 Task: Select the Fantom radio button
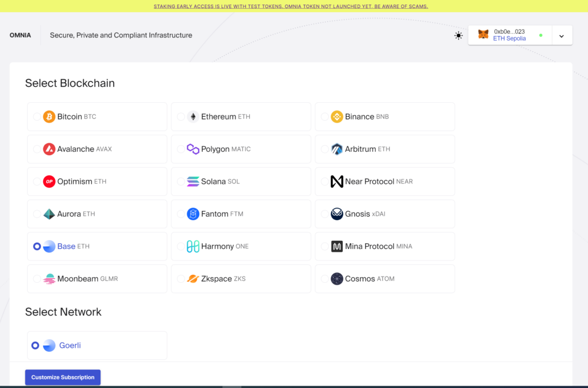pyautogui.click(x=181, y=214)
